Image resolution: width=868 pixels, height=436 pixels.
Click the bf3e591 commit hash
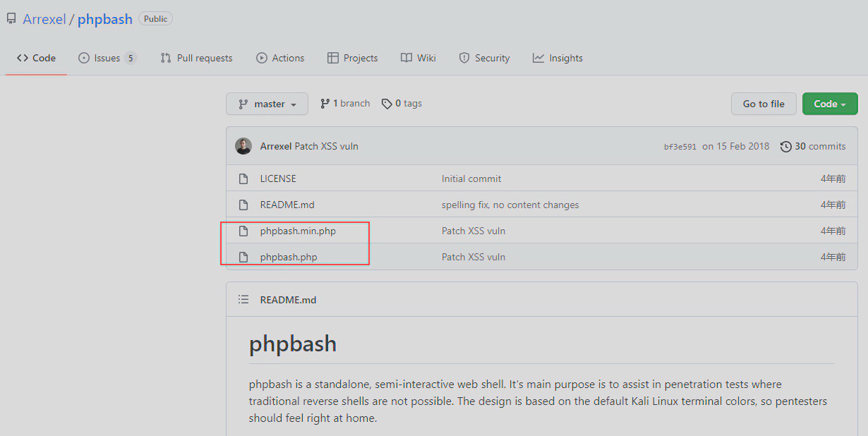pyautogui.click(x=680, y=147)
